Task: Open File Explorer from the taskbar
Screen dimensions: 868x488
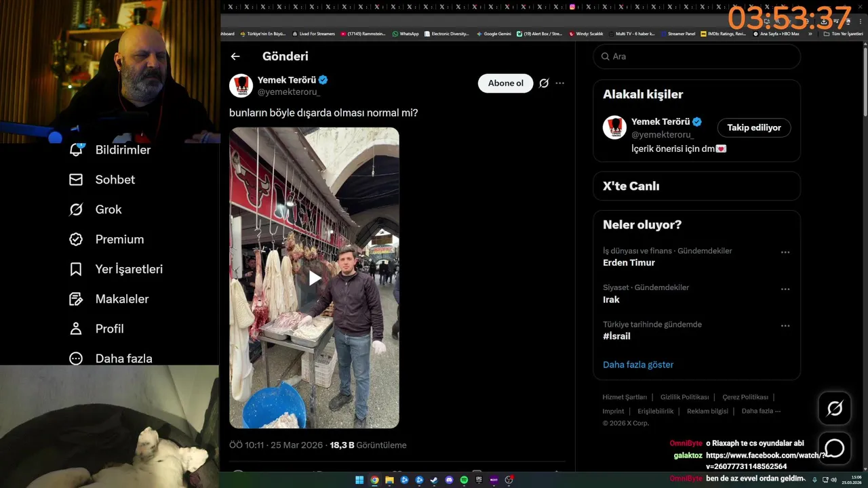Action: pos(389,480)
